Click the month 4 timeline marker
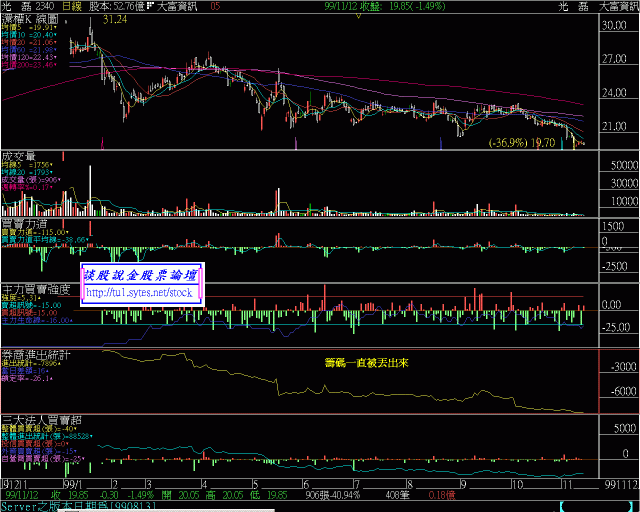 click(204, 485)
